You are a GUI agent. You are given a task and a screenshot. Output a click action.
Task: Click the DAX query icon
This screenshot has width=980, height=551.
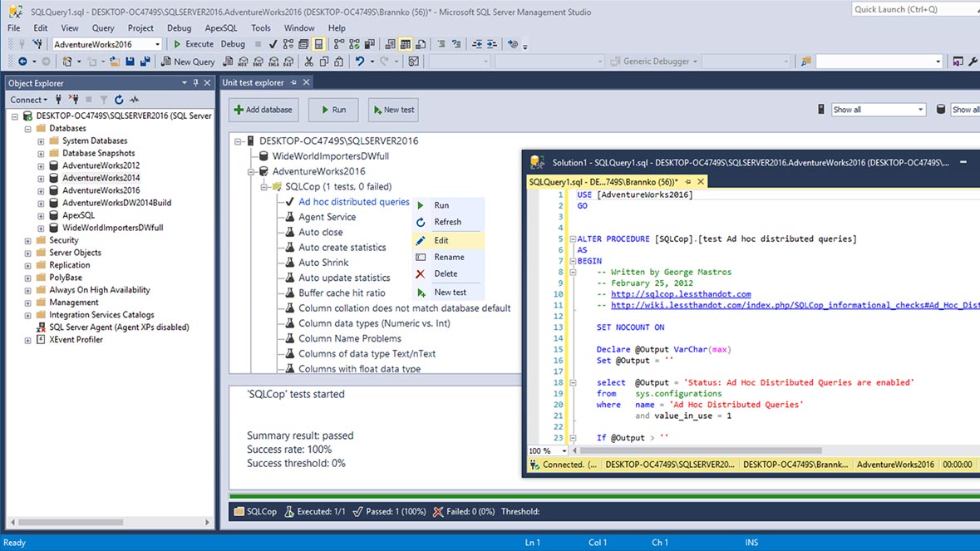coord(288,61)
